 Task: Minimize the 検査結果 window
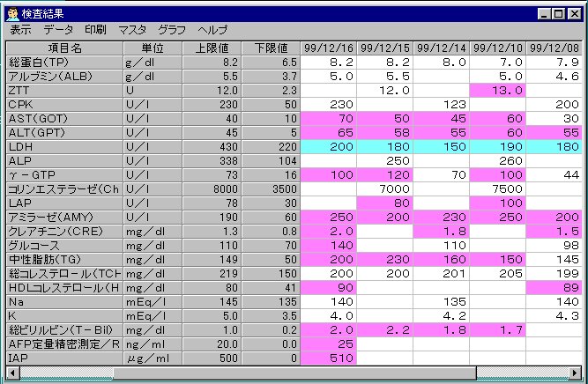pos(544,14)
